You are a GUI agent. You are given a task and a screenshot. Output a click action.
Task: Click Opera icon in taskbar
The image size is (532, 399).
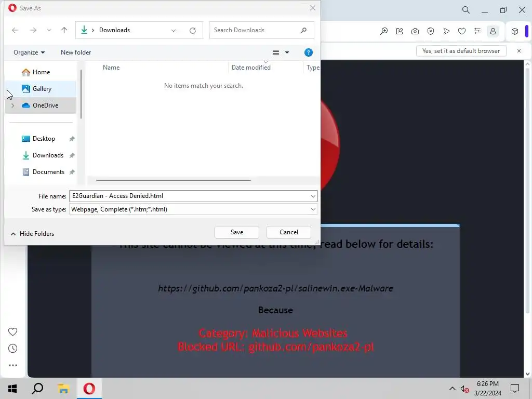(89, 389)
